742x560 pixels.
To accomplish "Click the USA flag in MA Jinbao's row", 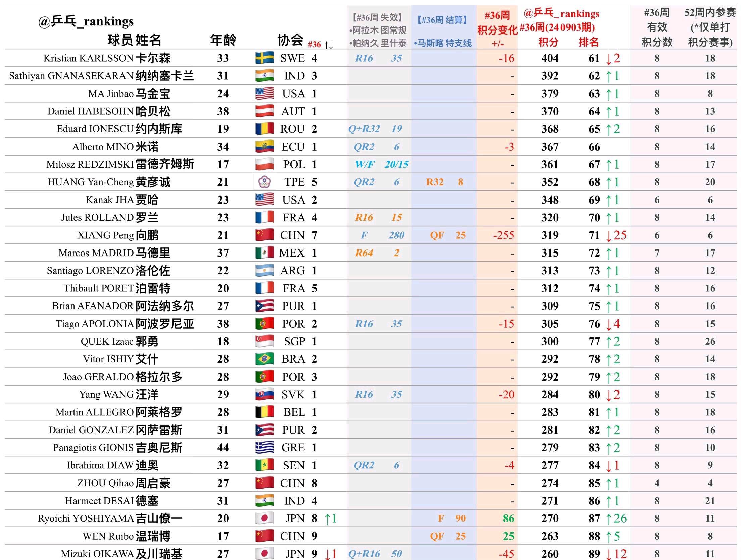I will (x=264, y=94).
